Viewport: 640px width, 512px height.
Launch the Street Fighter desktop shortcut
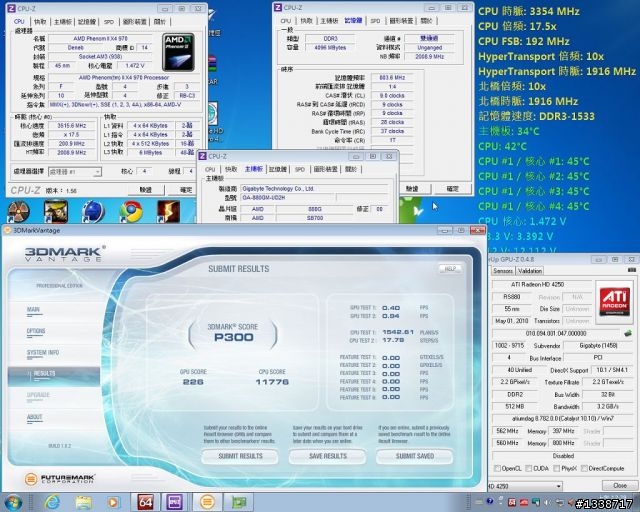pos(56,211)
